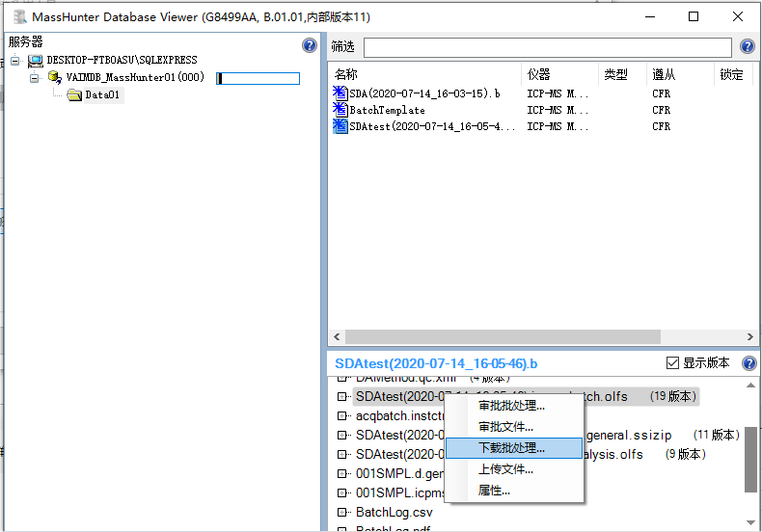Click the SDA(2020-07-14_16-03-15).b batch icon
The height and width of the screenshot is (532, 762).
pos(340,93)
